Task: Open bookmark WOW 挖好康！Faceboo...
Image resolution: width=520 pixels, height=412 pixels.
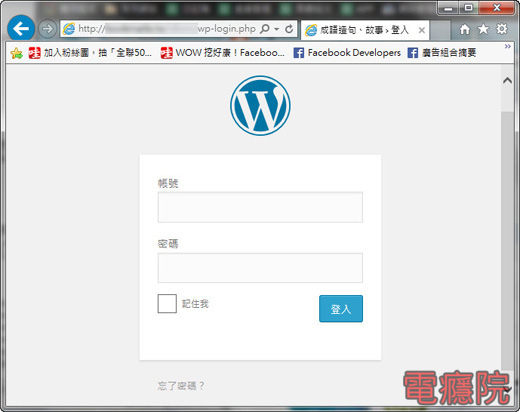Action: [x=223, y=53]
